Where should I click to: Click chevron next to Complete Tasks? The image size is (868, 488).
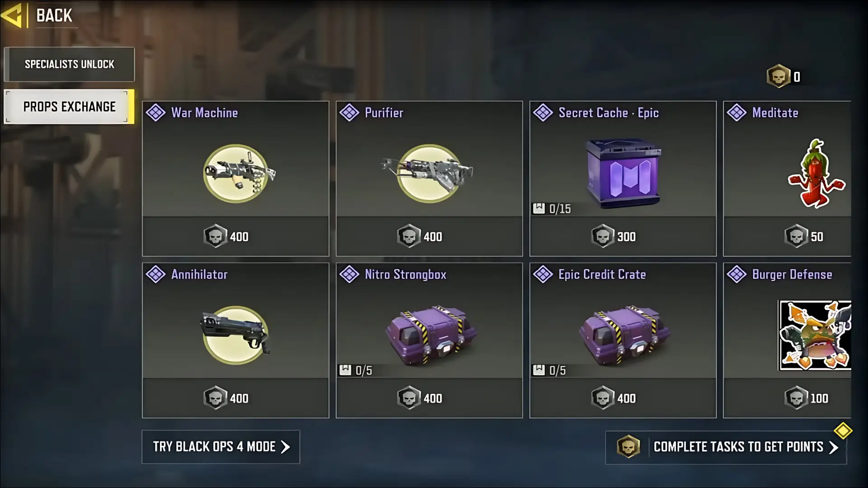pyautogui.click(x=833, y=447)
